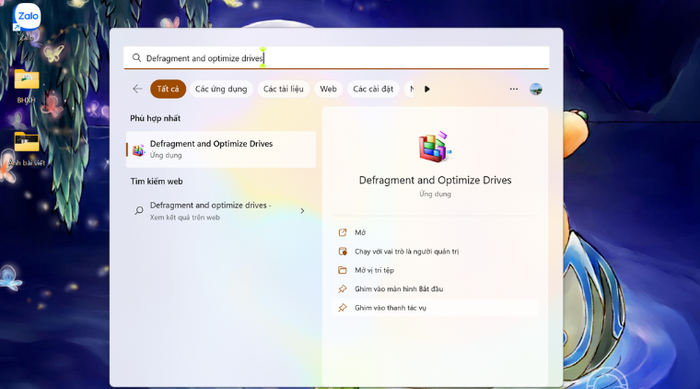Show more filters with play arrow
The height and width of the screenshot is (389, 700).
[x=427, y=89]
